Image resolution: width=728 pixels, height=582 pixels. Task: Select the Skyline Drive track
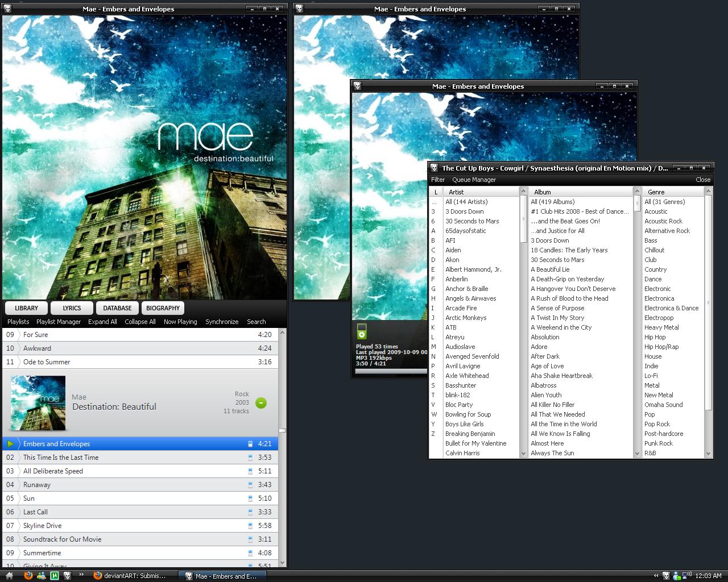click(x=139, y=526)
